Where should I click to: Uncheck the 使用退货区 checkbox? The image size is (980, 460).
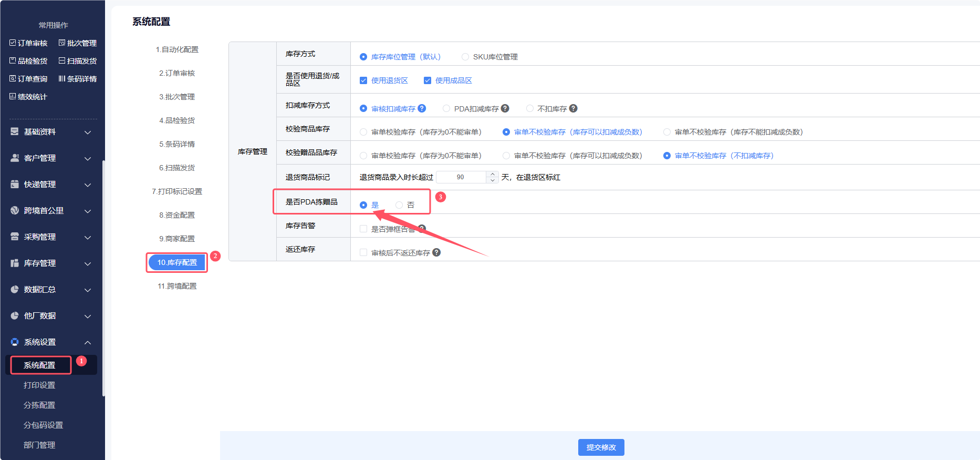(x=363, y=80)
